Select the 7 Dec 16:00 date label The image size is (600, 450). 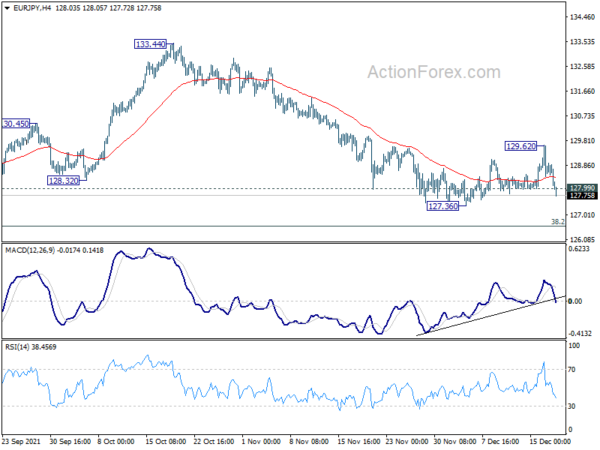pos(500,442)
